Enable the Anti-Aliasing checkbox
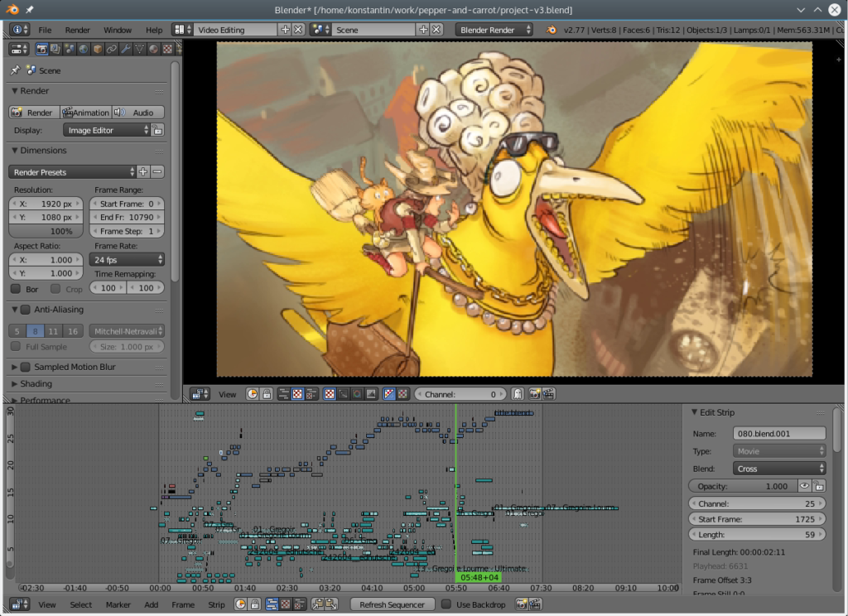Screen dimensions: 848x616 point(26,310)
